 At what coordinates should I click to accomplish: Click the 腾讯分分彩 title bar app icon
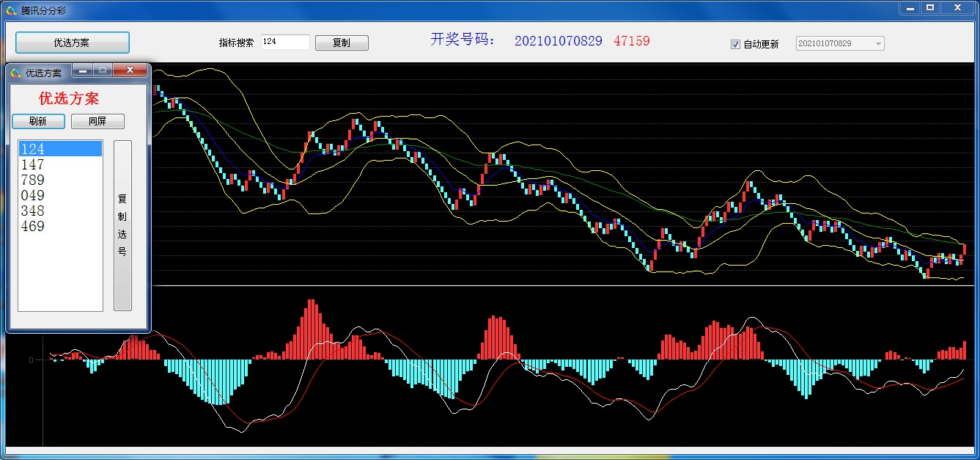pyautogui.click(x=12, y=10)
